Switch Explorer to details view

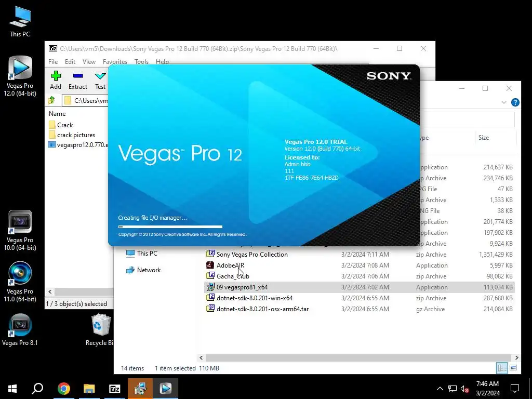pyautogui.click(x=502, y=368)
